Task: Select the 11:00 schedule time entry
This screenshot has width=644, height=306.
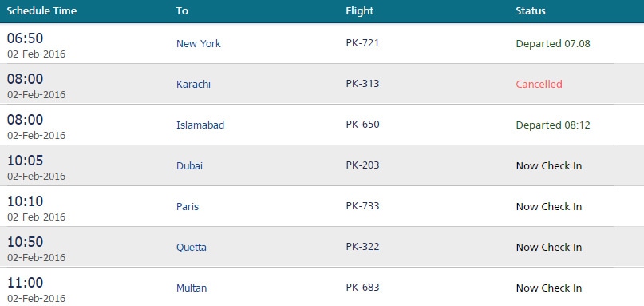Action: pos(25,283)
